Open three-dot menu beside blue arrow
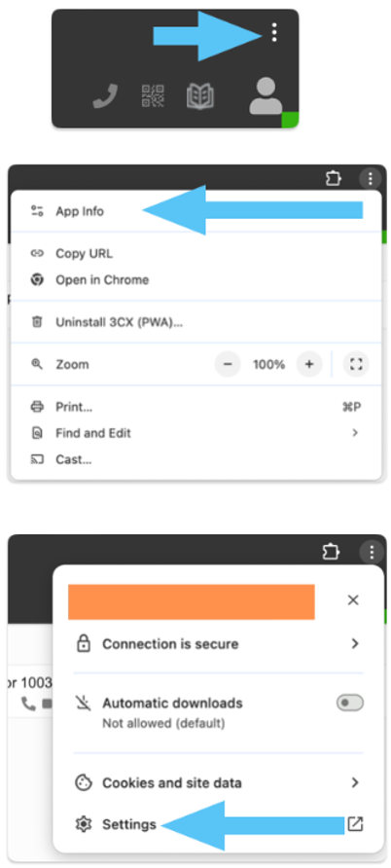The image size is (391, 868). pyautogui.click(x=274, y=33)
